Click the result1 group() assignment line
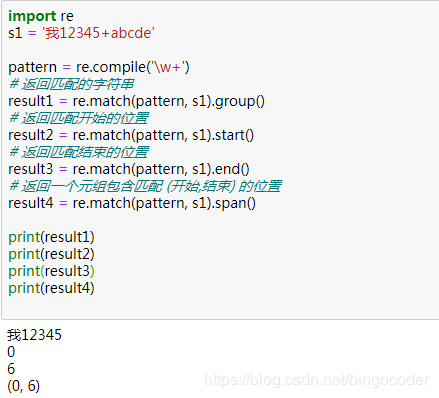Viewport: 439px width, 398px height. pyautogui.click(x=136, y=101)
